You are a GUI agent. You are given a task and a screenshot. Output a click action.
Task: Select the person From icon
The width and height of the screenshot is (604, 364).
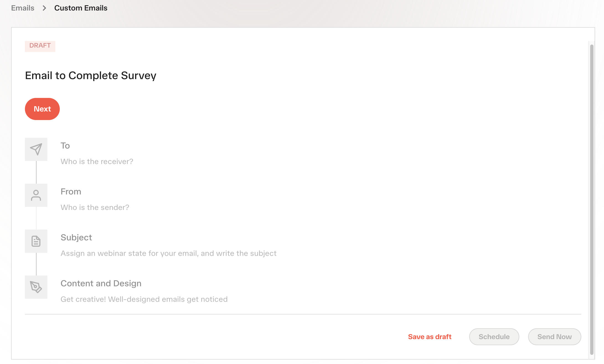36,195
